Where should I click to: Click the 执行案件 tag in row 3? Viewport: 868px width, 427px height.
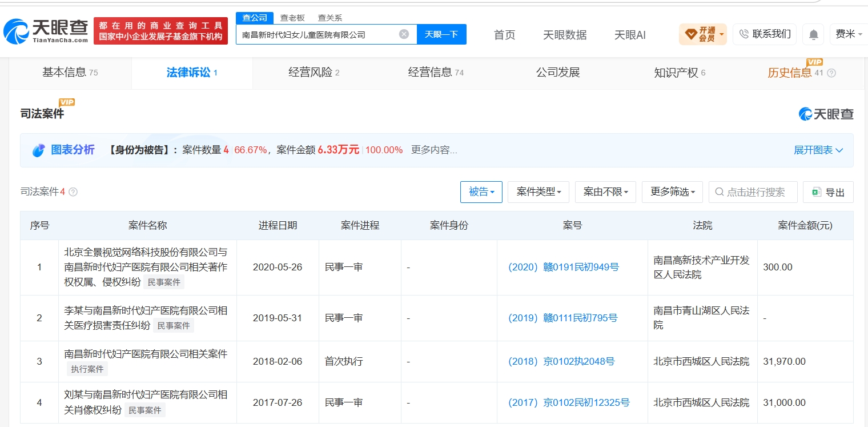[87, 369]
